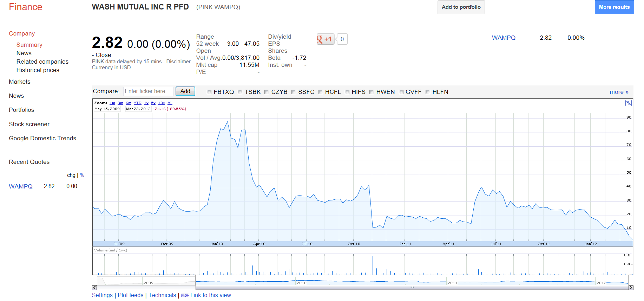Switch Recent Quotes to percent change
This screenshot has height=301, width=644.
[x=82, y=175]
